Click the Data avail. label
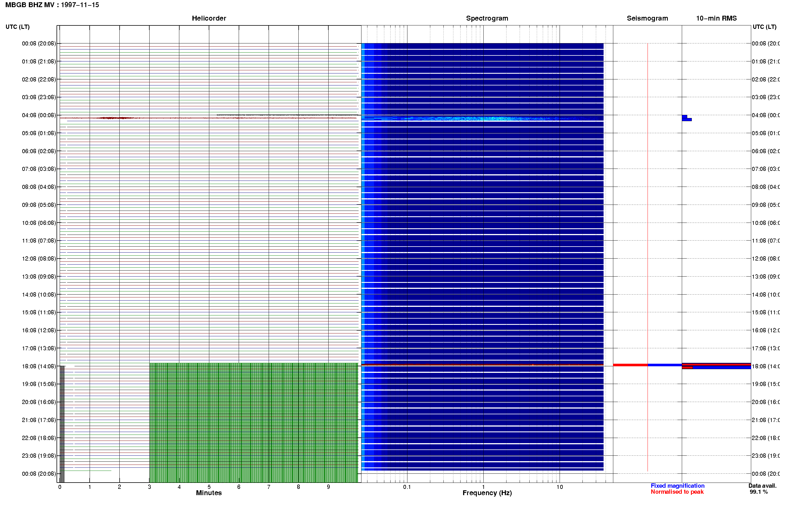The image size is (812, 508). (762, 486)
